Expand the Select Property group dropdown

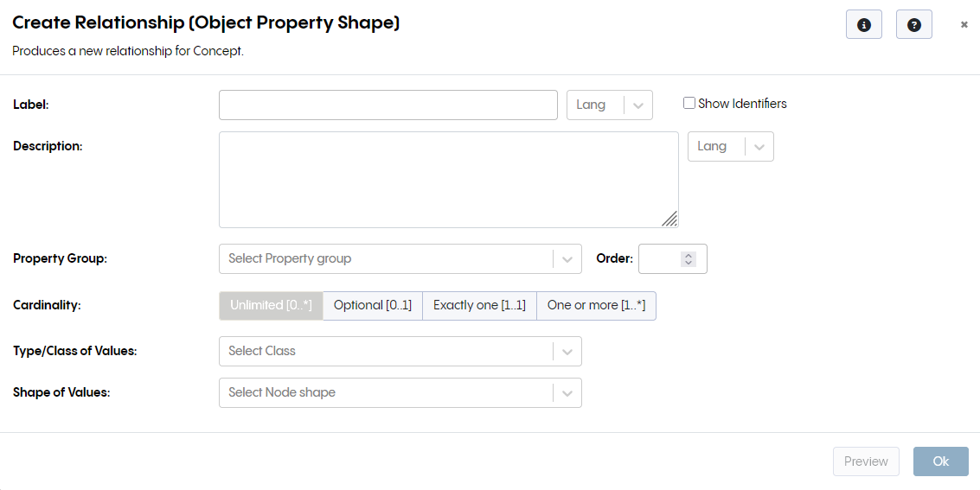point(567,258)
